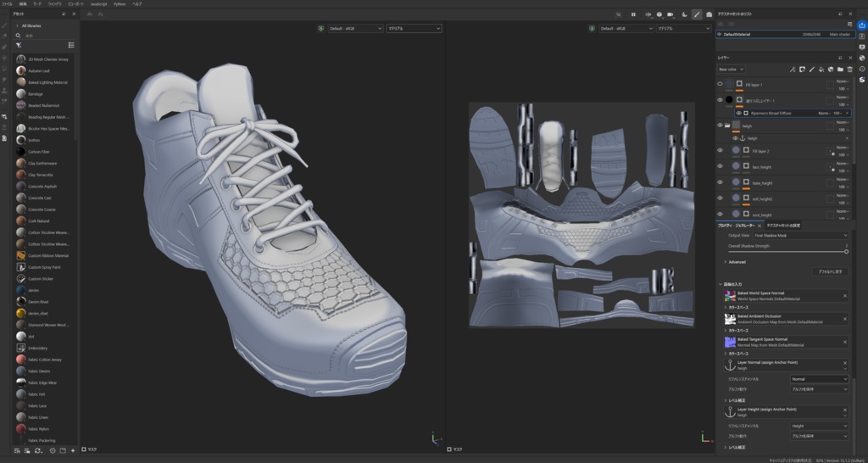Open the ファイル menu
This screenshot has height=463, width=868.
7,4
